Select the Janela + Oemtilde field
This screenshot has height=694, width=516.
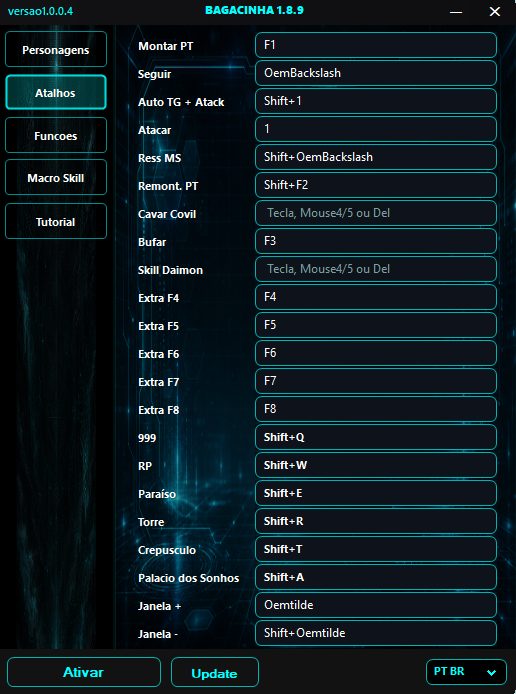pos(376,605)
